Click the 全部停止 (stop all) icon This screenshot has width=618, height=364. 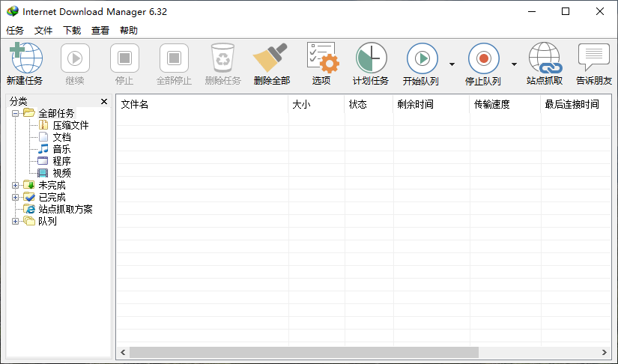174,58
